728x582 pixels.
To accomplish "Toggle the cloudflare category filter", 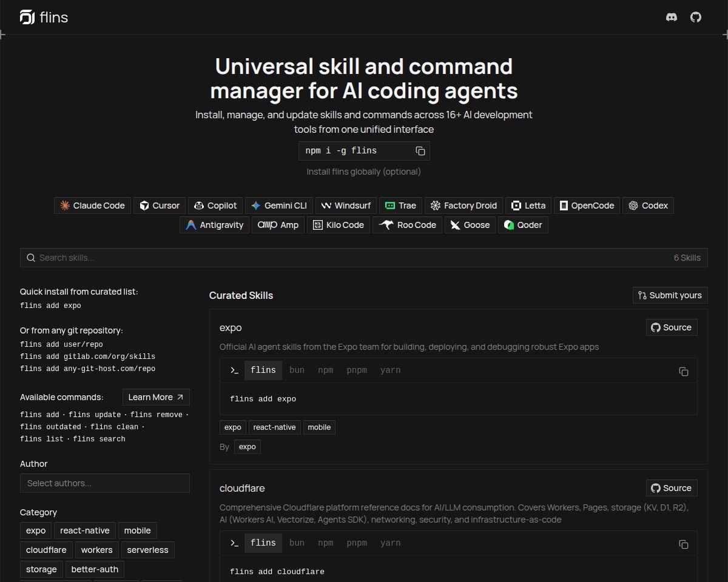I will (46, 550).
